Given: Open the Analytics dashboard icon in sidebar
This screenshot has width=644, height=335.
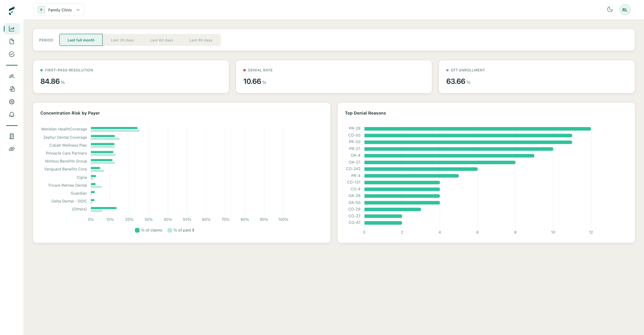Looking at the screenshot, I should coord(11,29).
